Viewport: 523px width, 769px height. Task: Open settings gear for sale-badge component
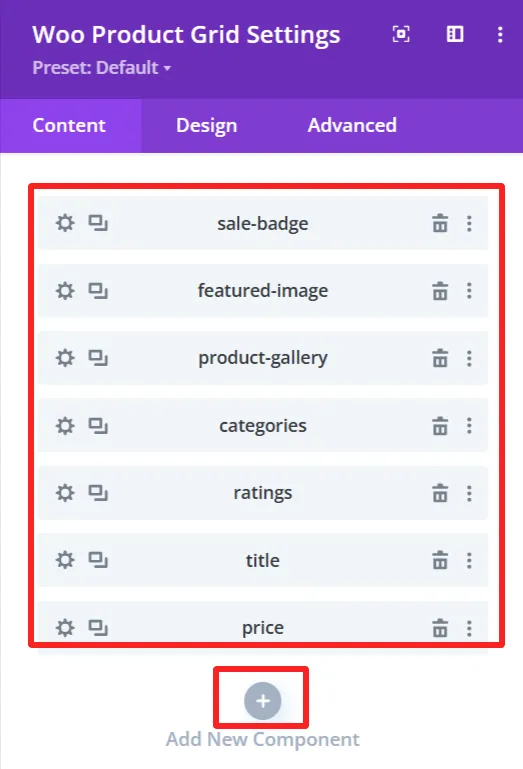tap(65, 223)
